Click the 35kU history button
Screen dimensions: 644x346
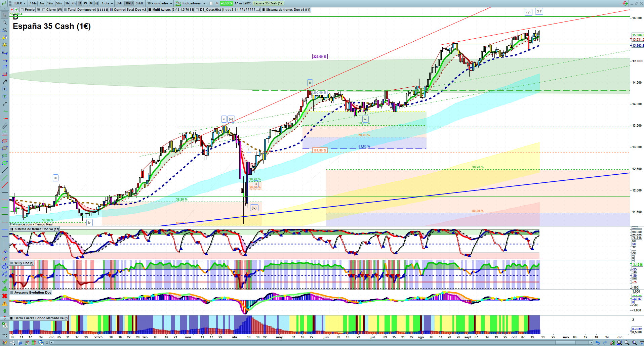click(x=139, y=3)
